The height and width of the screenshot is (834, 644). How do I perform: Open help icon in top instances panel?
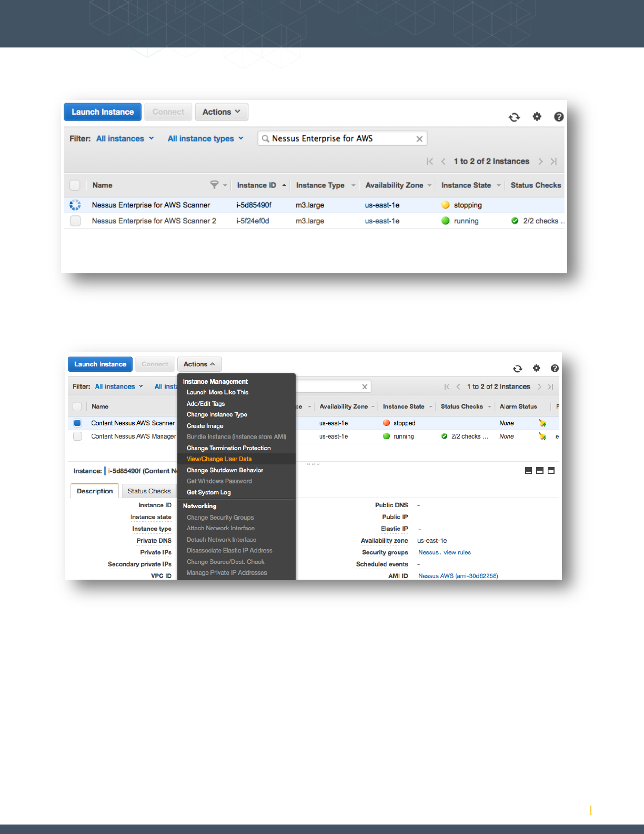tap(559, 116)
